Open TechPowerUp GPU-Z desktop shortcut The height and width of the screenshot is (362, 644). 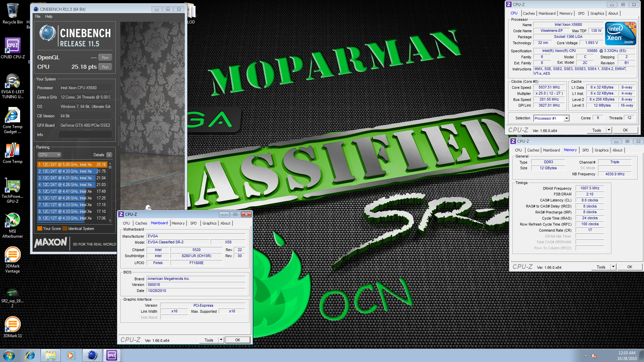[x=12, y=190]
